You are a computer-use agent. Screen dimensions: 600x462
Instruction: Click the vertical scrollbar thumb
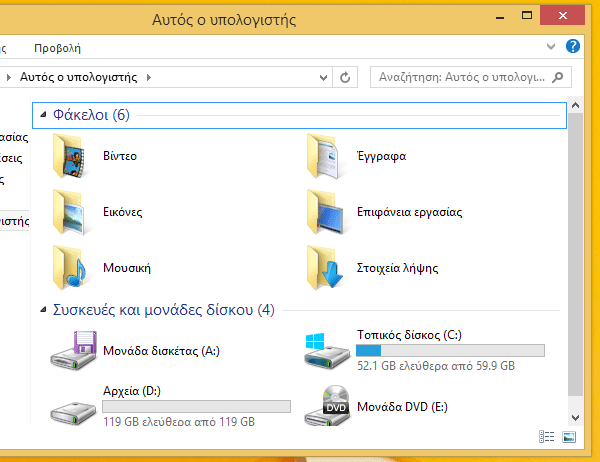(575, 255)
